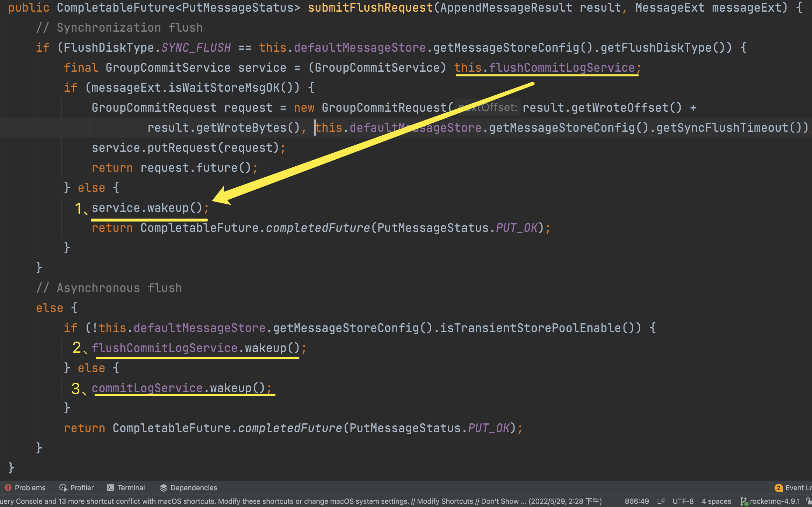Open the Problems tool window tab
812x507 pixels.
[x=30, y=487]
